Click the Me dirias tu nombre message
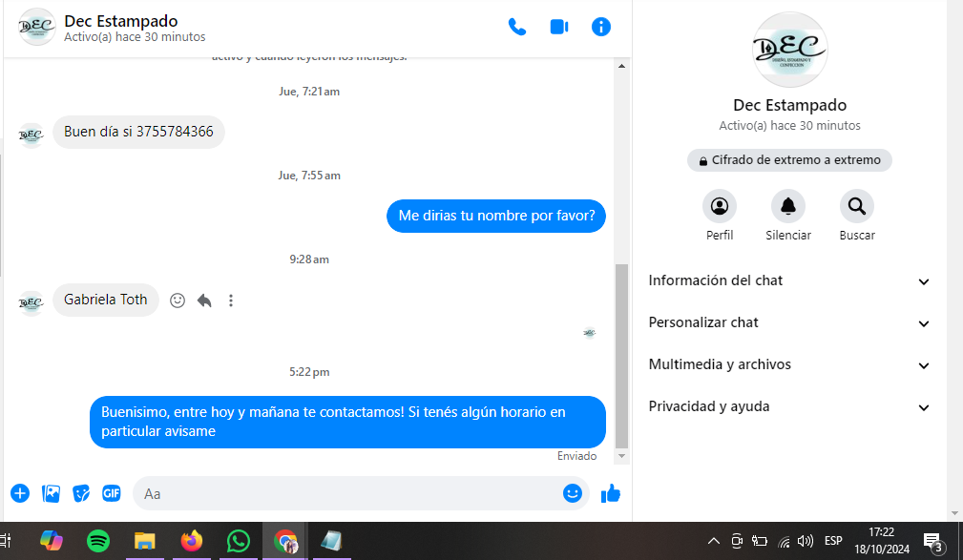 (496, 217)
